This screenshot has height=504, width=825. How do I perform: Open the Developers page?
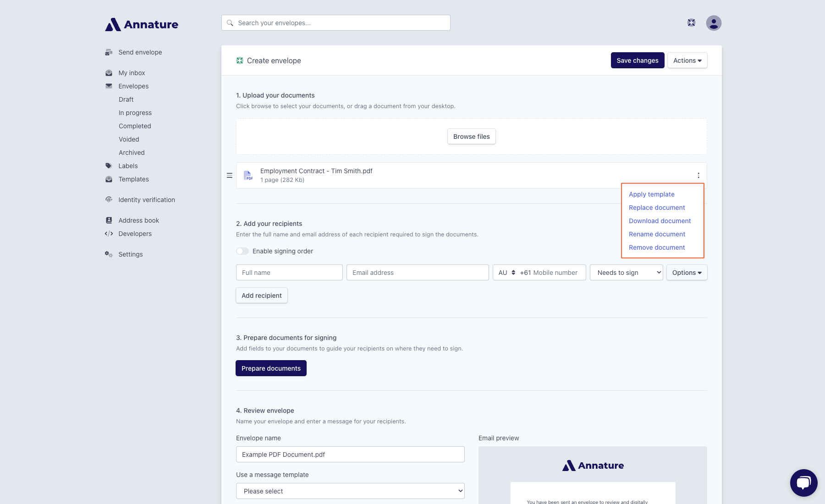point(135,234)
